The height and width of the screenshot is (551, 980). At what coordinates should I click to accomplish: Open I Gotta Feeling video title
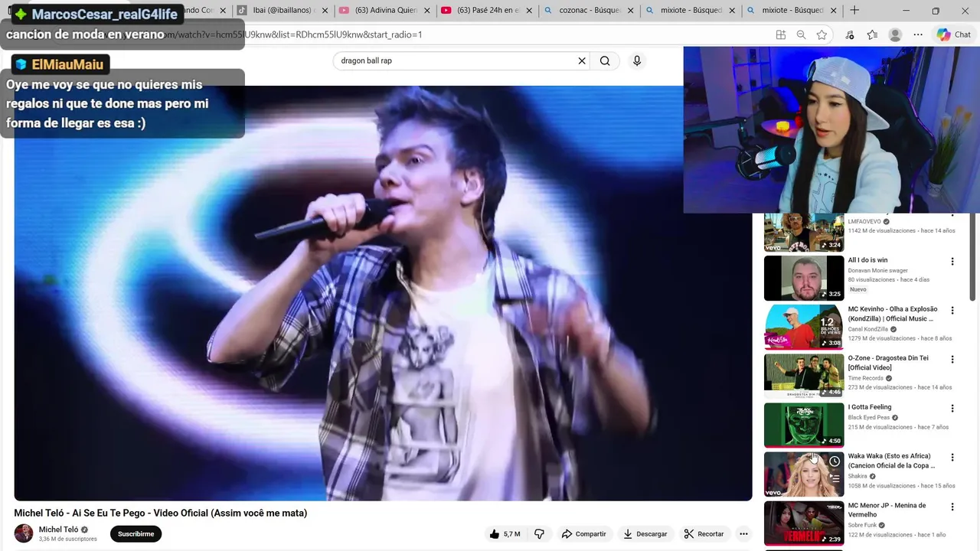870,407
